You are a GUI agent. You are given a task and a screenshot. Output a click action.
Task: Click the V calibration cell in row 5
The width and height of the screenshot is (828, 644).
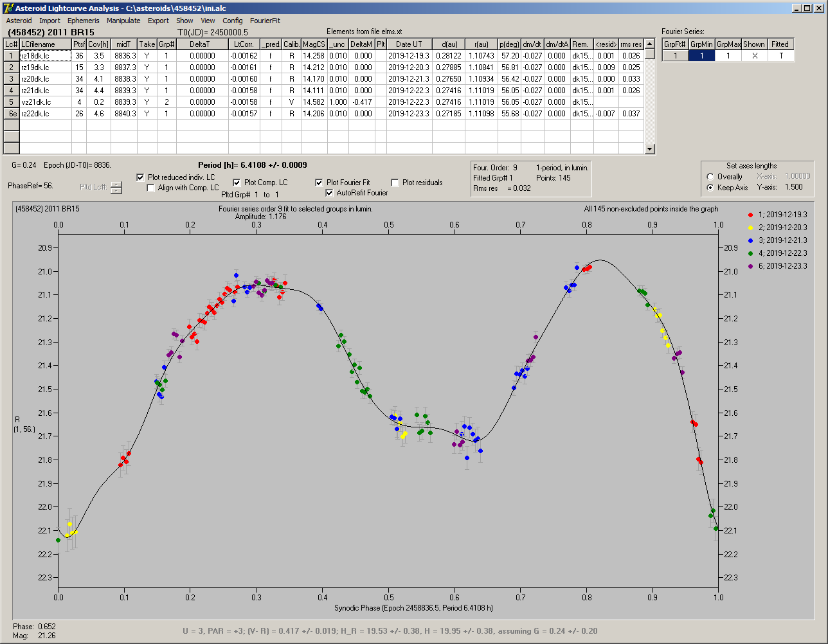pos(291,102)
